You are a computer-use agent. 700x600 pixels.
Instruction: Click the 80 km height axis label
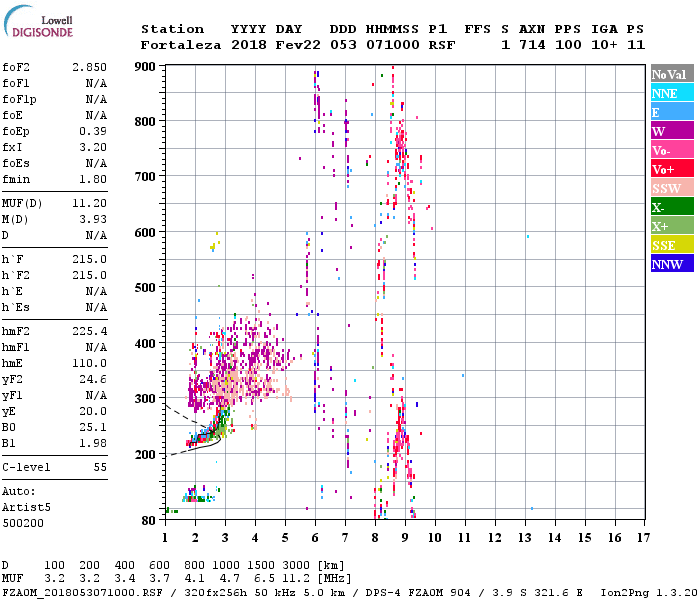[149, 520]
